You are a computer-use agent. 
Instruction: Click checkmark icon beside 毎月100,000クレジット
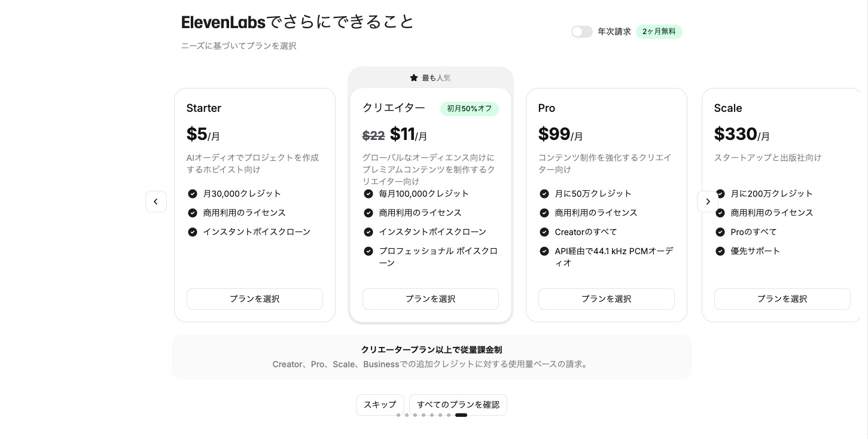[x=368, y=194]
